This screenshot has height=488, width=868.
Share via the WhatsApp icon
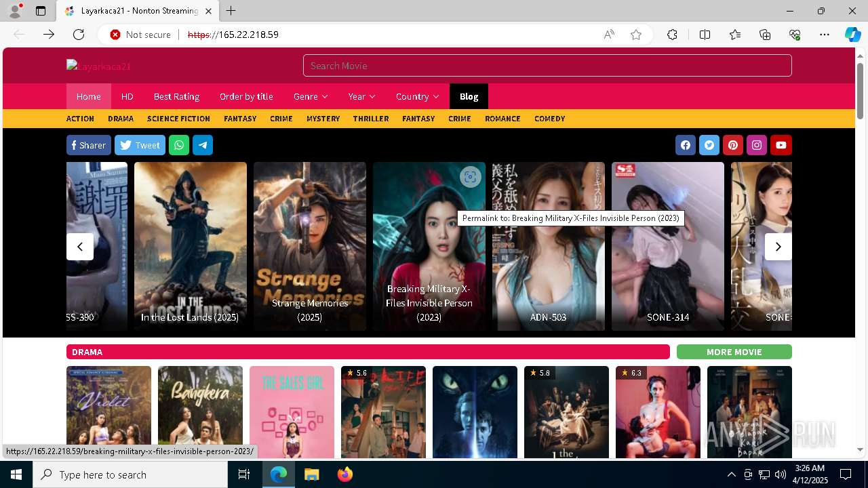179,145
